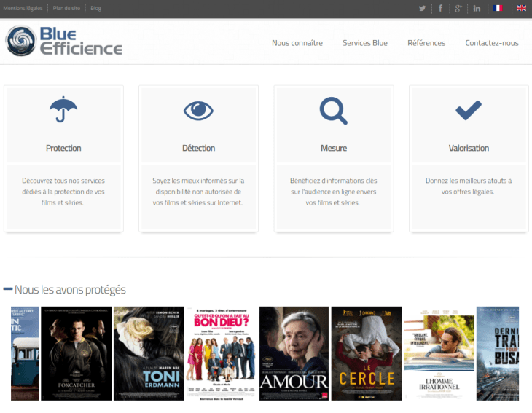This screenshot has height=413, width=532.
Task: Open the Plan du site link
Action: click(66, 9)
